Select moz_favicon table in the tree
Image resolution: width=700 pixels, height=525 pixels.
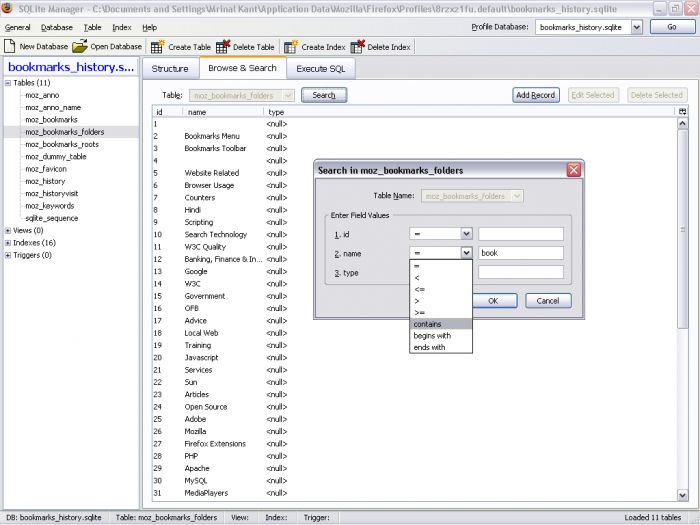pyautogui.click(x=46, y=169)
